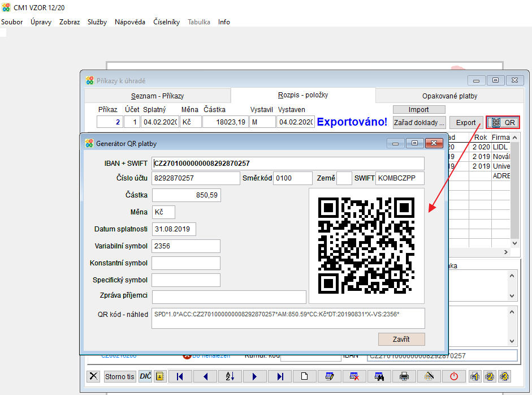The width and height of the screenshot is (532, 395).
Task: Jump to the last record
Action: [x=280, y=376]
